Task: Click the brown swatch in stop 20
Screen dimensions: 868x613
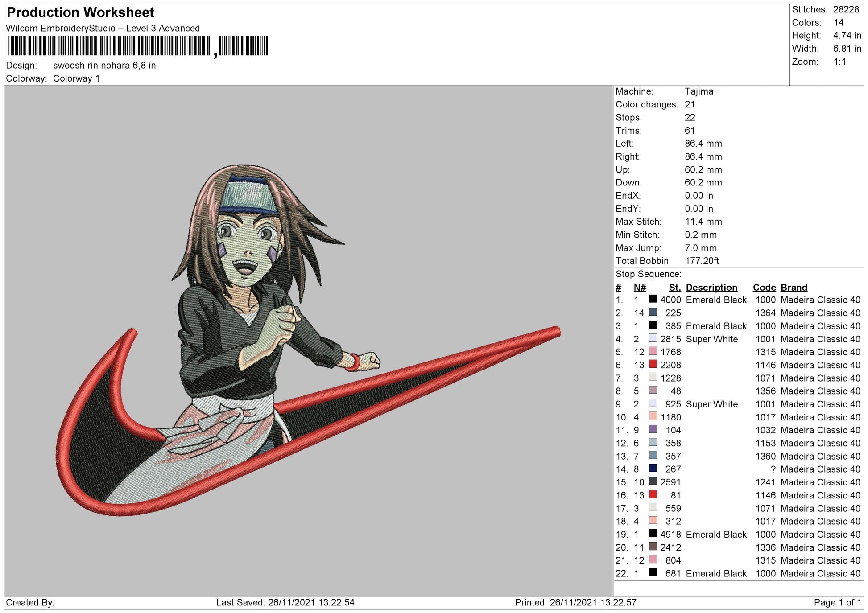Action: (x=653, y=547)
